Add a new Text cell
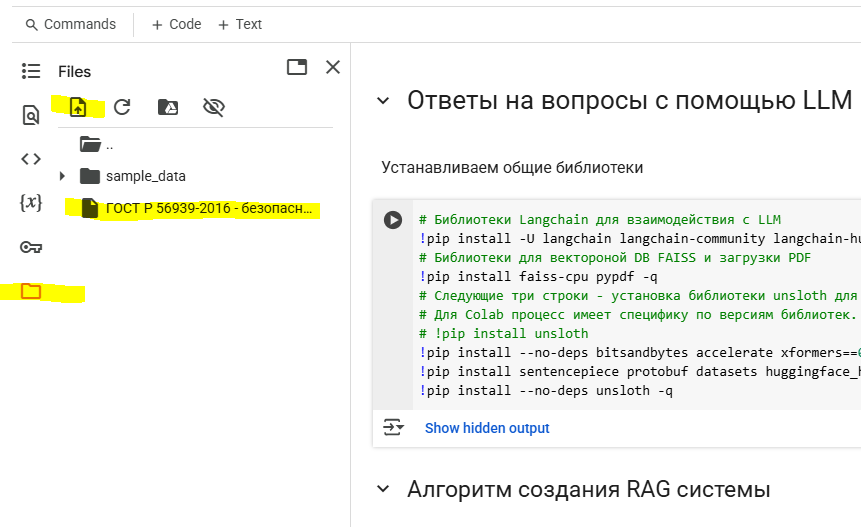Screen dimensions: 861x527 (x=240, y=24)
